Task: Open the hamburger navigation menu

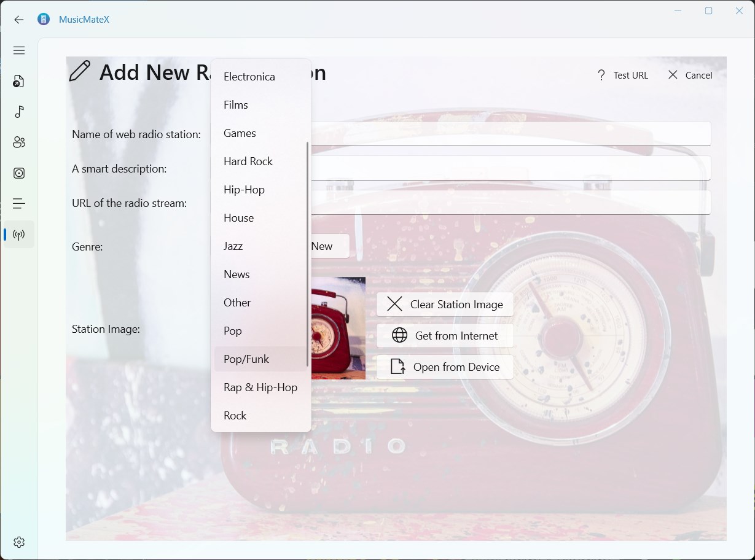Action: point(19,50)
